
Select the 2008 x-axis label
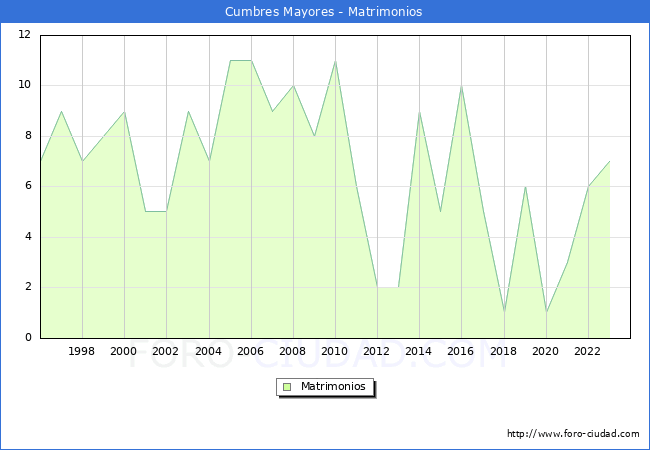(293, 351)
